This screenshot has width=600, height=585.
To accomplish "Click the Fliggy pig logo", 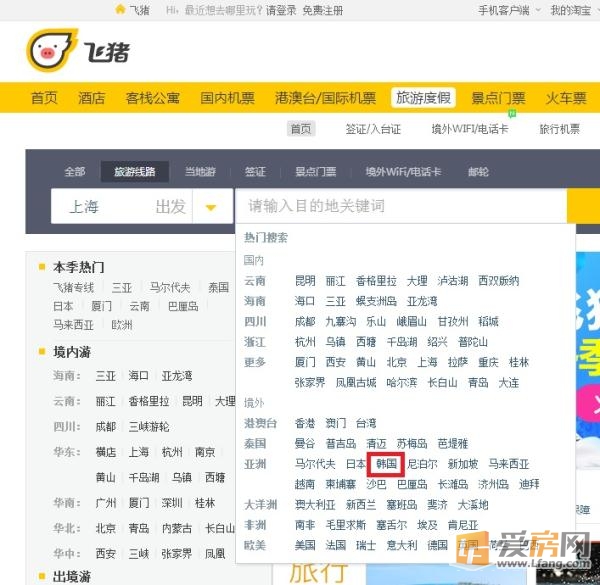I will pyautogui.click(x=52, y=51).
